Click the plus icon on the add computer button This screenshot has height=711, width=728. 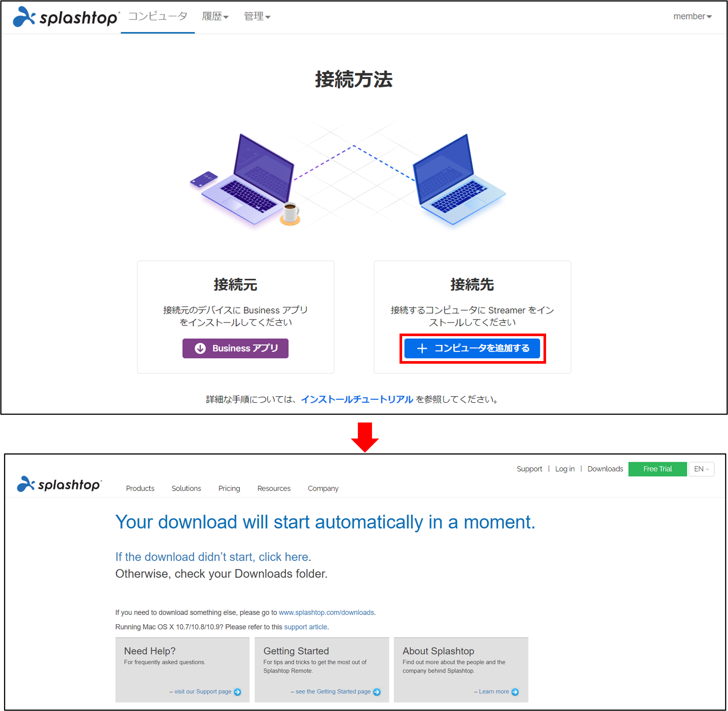point(422,348)
